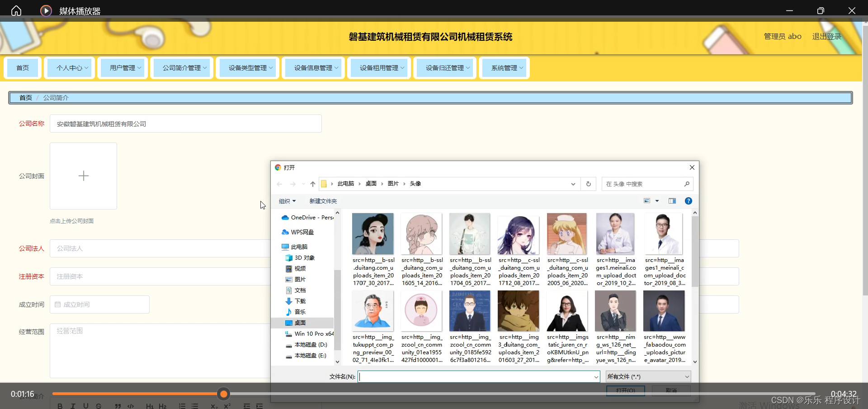Select the src=http__www_fabaodou_com avatar file
Image resolution: width=868 pixels, height=409 pixels.
click(664, 327)
